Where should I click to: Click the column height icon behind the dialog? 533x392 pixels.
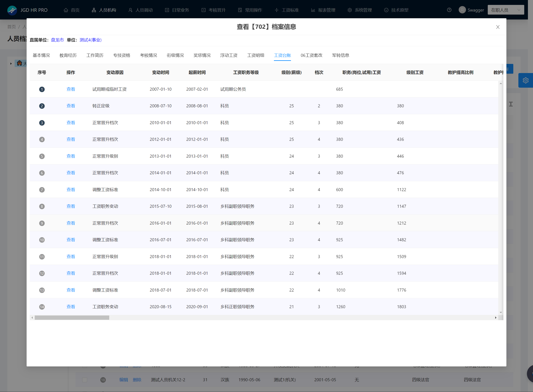point(511,104)
